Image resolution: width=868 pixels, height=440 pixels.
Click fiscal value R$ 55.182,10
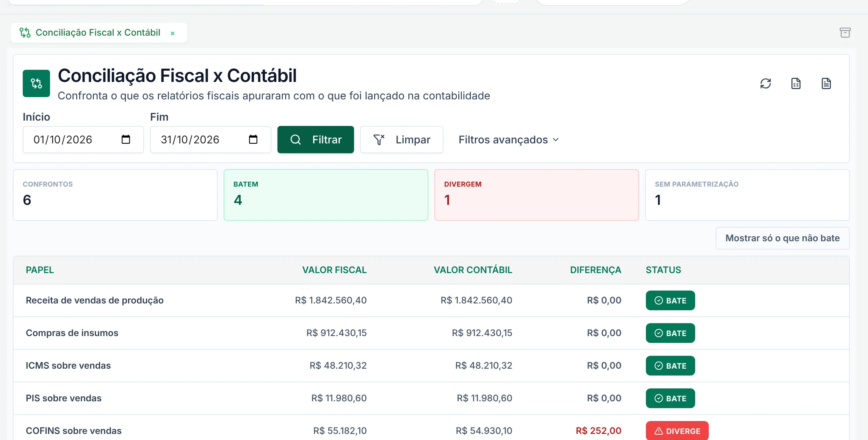pyautogui.click(x=340, y=431)
